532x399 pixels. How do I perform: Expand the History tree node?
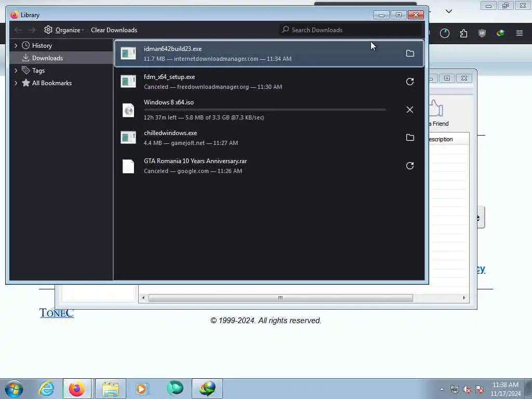16,46
